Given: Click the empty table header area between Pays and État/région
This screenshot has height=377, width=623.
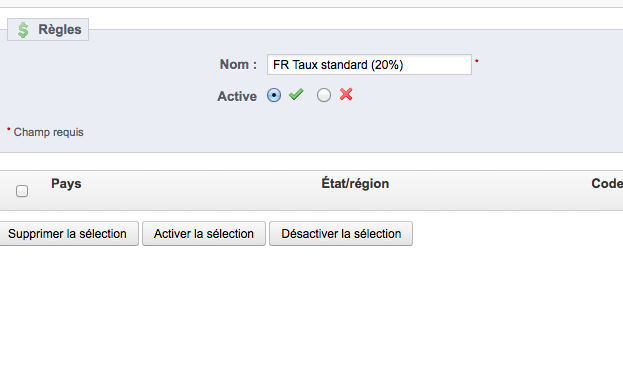Looking at the screenshot, I should point(201,191).
